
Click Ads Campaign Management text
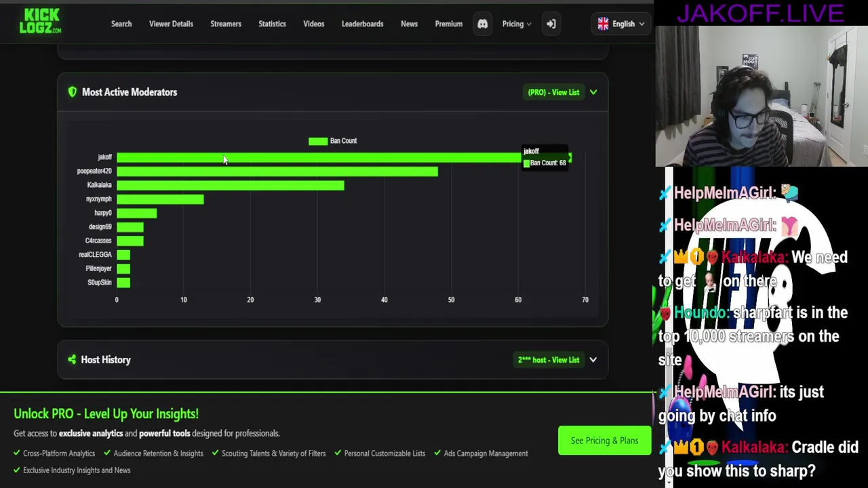(486, 453)
